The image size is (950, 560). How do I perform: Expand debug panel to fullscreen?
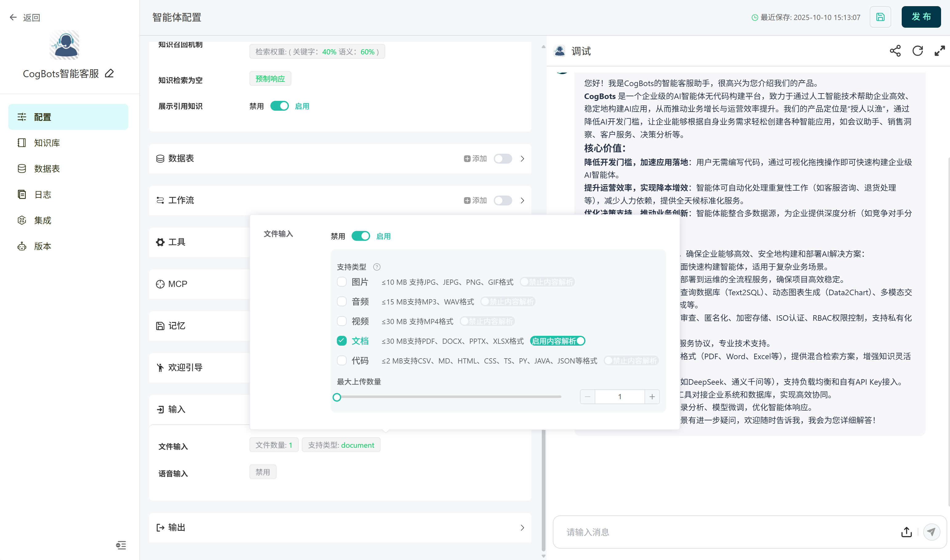click(940, 51)
